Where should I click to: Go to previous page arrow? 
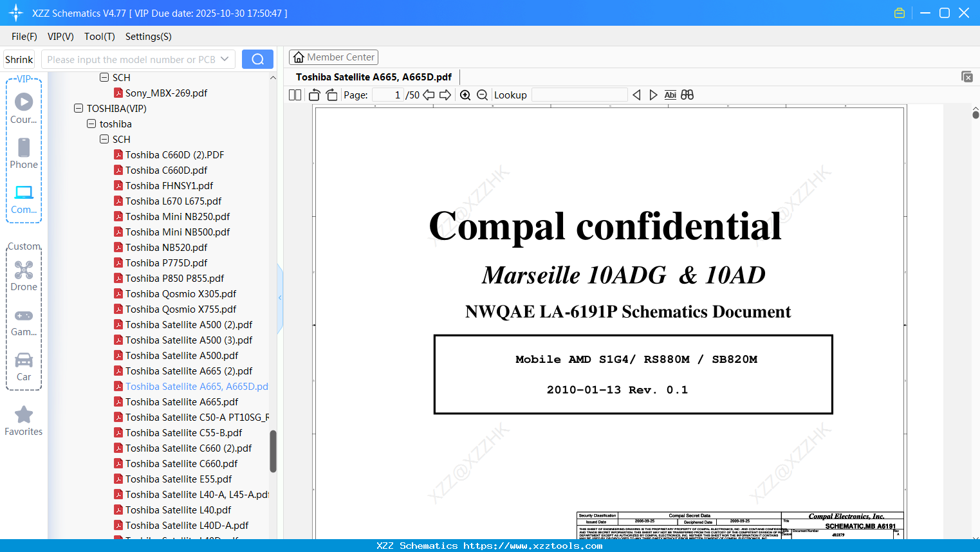tap(429, 95)
